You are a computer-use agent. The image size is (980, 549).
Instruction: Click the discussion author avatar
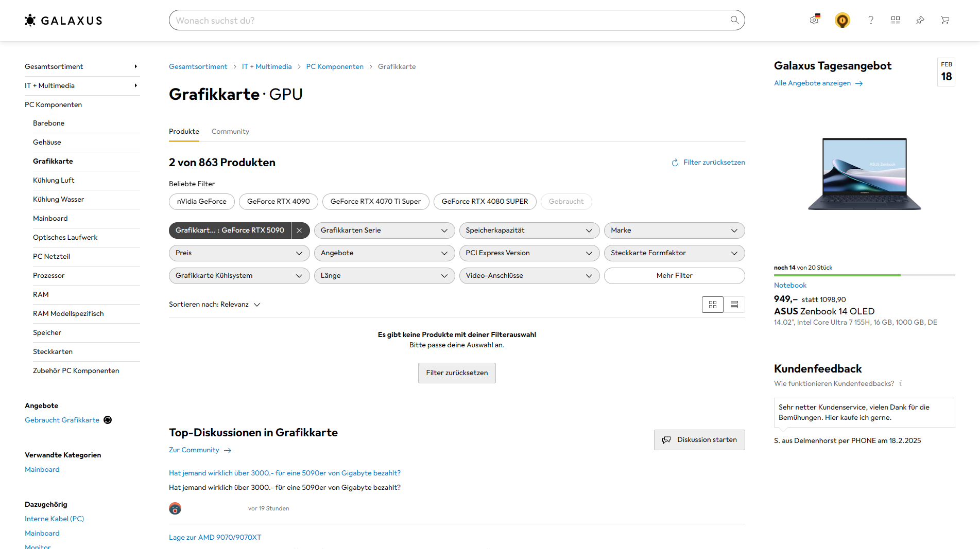[175, 508]
